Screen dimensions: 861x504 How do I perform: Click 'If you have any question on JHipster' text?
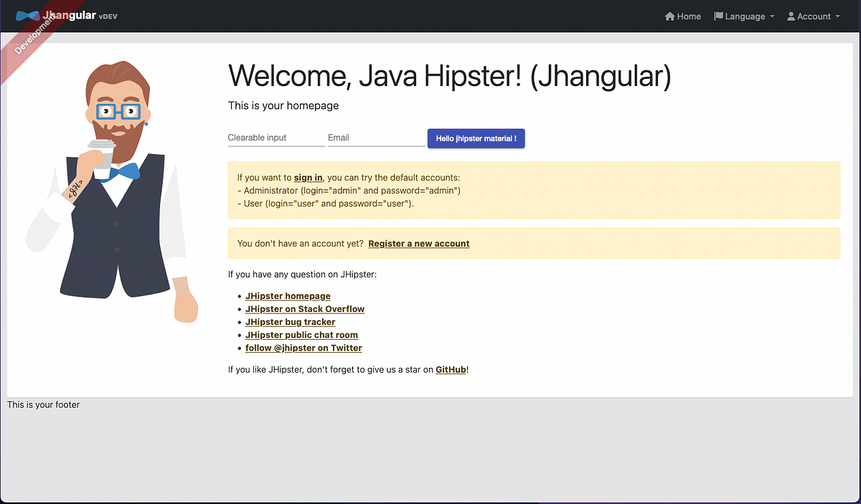coord(302,275)
